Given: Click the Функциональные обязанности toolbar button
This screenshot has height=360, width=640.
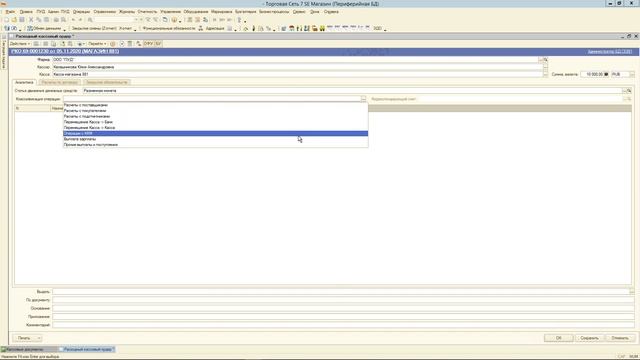Looking at the screenshot, I should 168,29.
